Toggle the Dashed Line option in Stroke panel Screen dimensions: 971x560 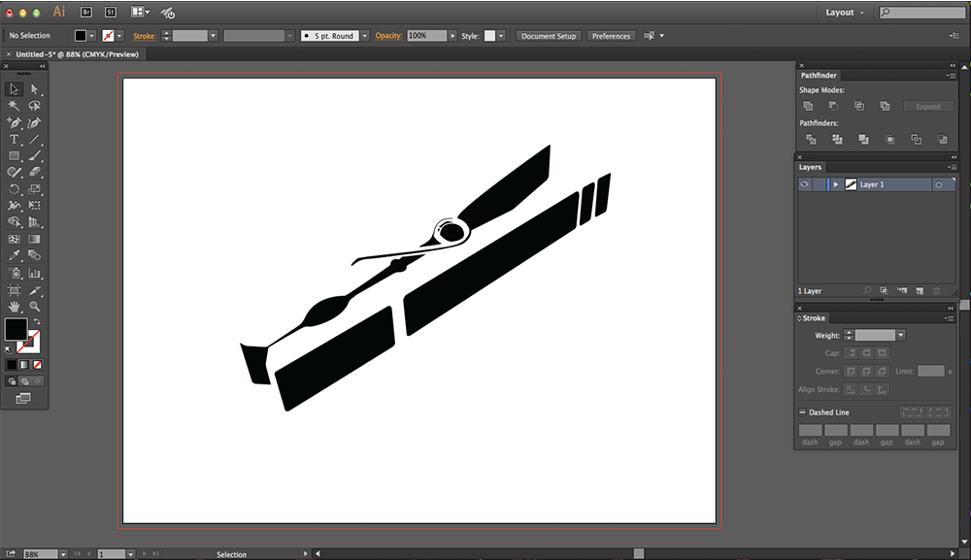coord(800,412)
